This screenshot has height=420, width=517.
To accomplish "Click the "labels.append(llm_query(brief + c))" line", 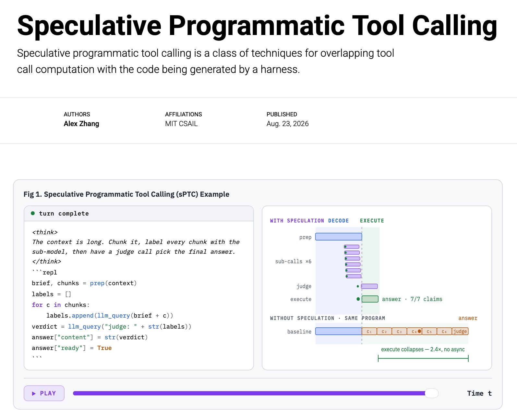I will point(110,315).
